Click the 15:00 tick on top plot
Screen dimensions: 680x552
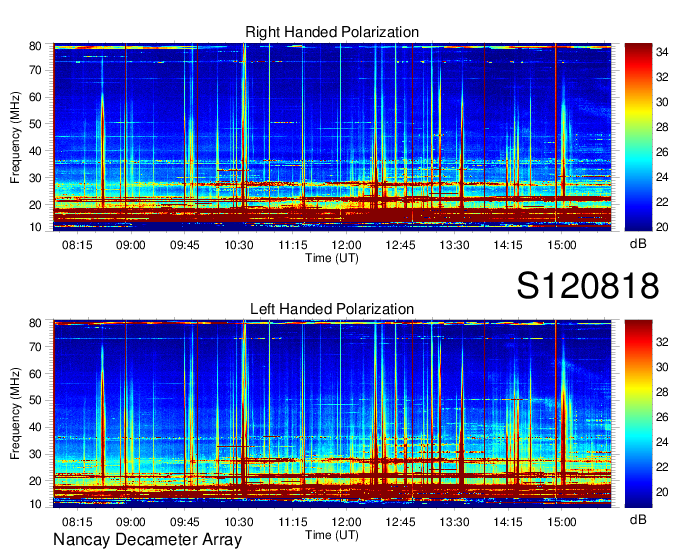562,245
